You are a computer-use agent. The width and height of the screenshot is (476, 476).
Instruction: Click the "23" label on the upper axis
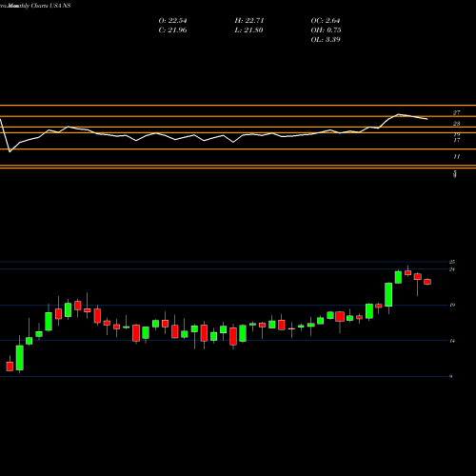pos(456,124)
